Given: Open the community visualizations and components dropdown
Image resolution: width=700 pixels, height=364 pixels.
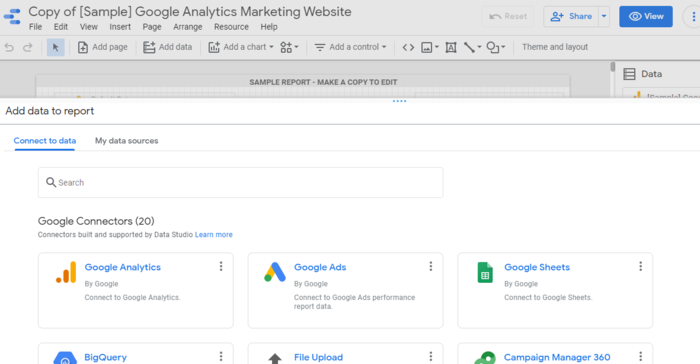Looking at the screenshot, I should coord(289,47).
